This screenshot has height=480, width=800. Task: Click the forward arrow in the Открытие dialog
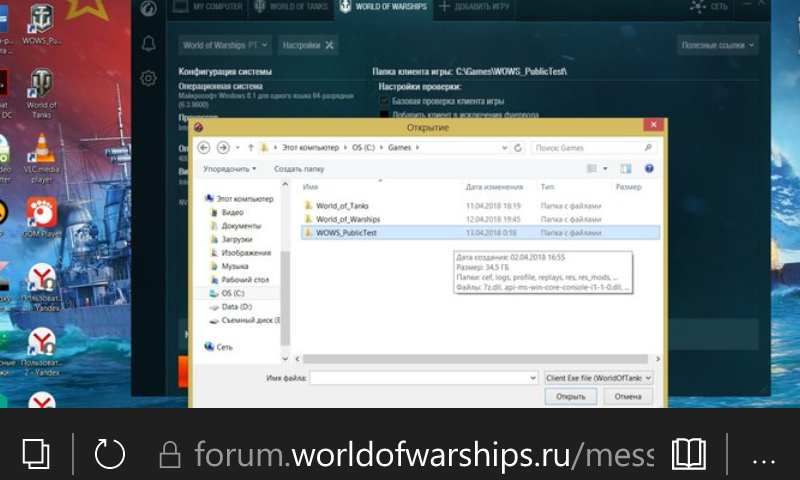tap(223, 147)
